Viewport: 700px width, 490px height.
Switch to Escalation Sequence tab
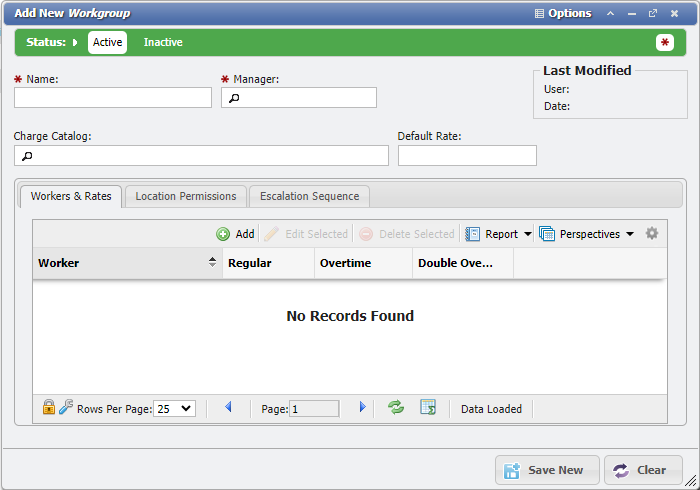tap(310, 196)
